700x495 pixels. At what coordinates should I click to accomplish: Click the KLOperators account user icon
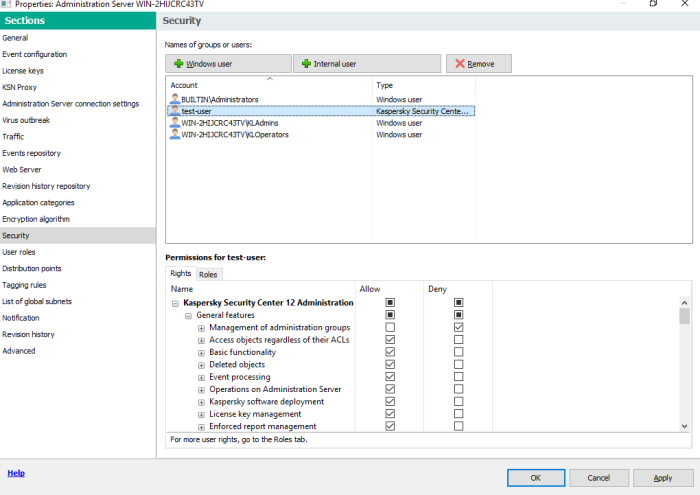[x=174, y=134]
